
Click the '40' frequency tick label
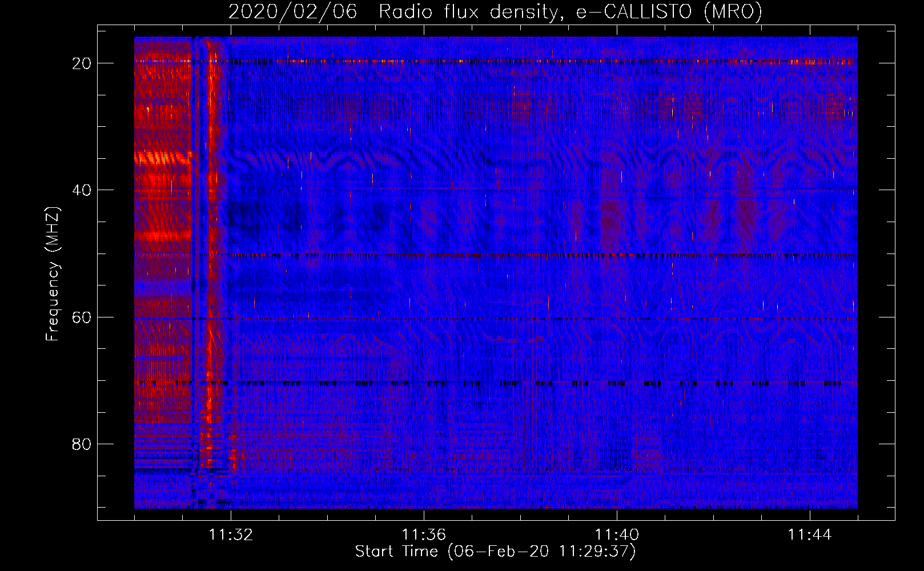[x=82, y=190]
